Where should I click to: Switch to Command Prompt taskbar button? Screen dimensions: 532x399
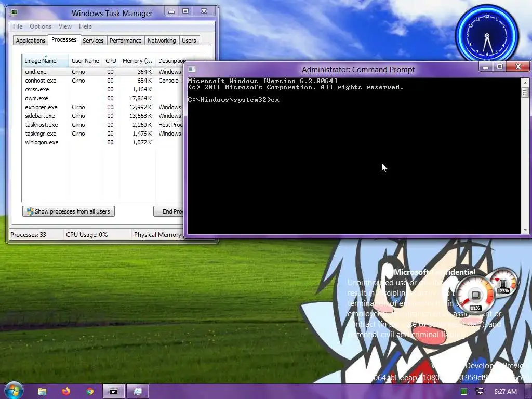click(x=114, y=392)
